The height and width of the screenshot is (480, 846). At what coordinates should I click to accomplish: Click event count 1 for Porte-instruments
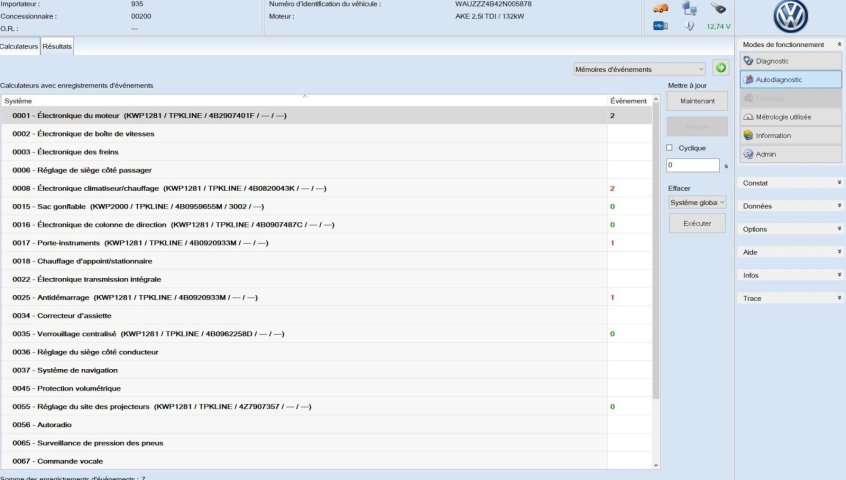point(612,243)
